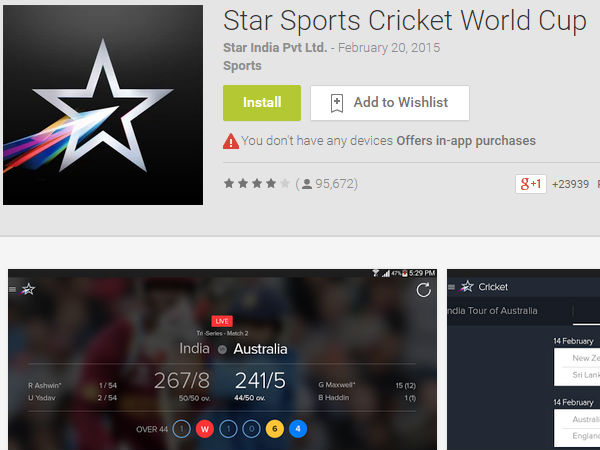Click the Tri-Series Match 2 label
The height and width of the screenshot is (450, 600).
[x=222, y=333]
